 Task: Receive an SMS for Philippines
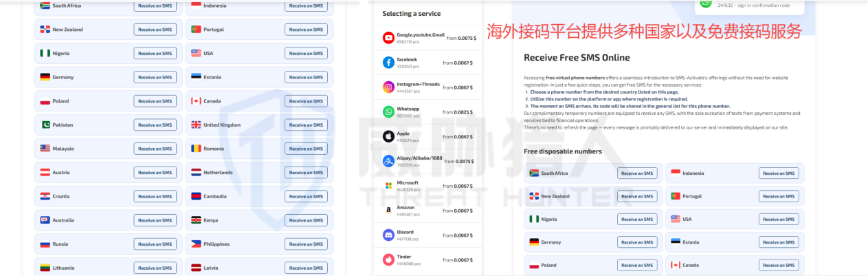tap(306, 244)
